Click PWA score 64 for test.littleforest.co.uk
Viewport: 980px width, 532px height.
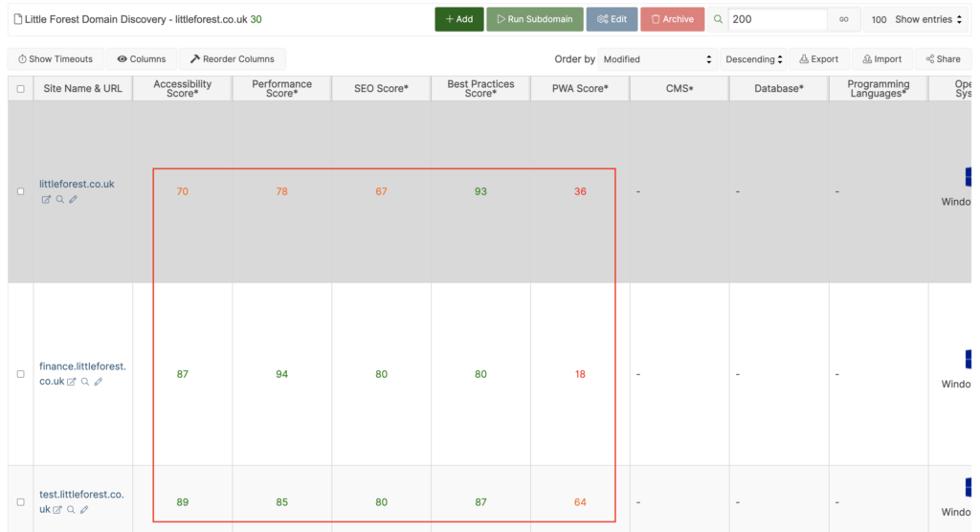coord(580,502)
